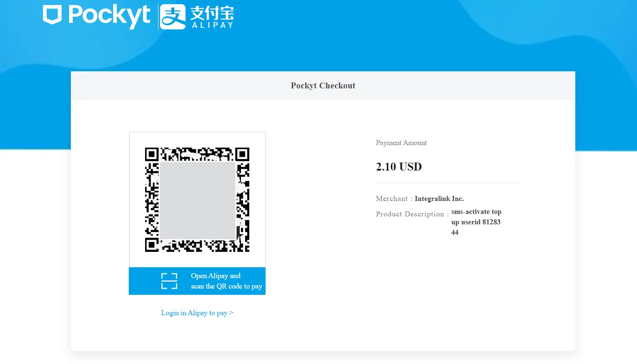
Task: Click the sms-activate top up userid description
Action: pyautogui.click(x=476, y=222)
